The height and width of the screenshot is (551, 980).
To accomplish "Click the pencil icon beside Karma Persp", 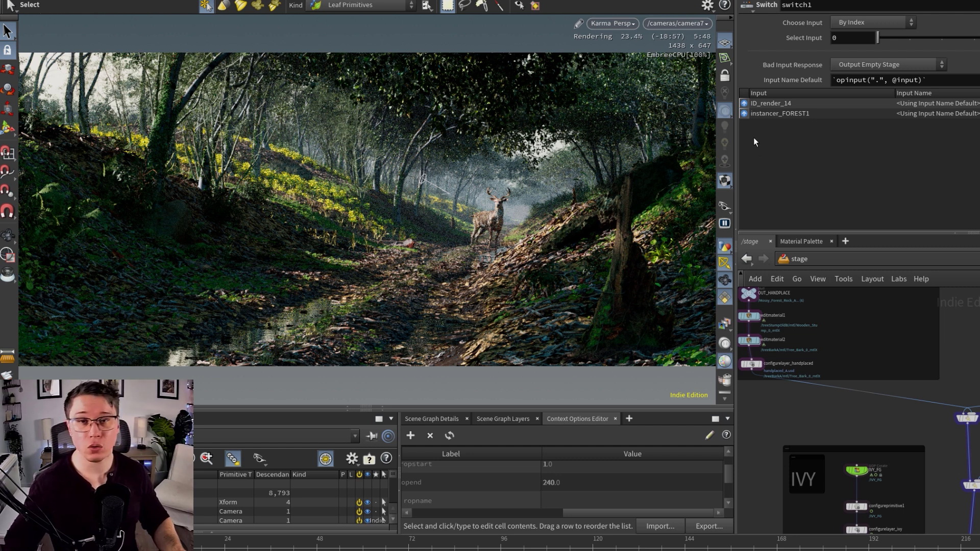I will (578, 23).
